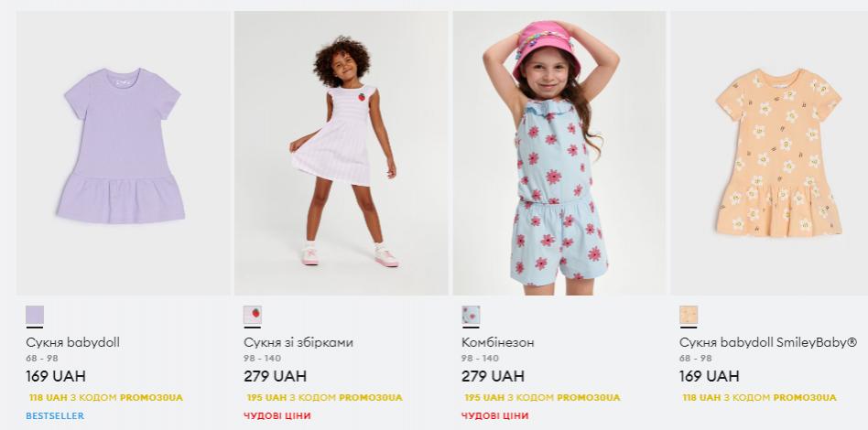Open the photo of girl in striped dress

coord(341,154)
